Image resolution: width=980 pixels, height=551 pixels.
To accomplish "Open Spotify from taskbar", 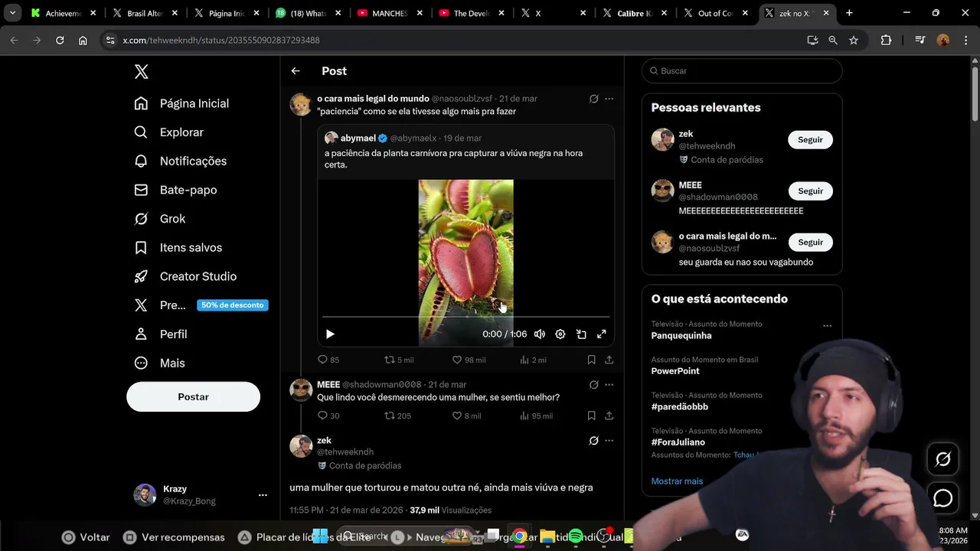I will 576,536.
